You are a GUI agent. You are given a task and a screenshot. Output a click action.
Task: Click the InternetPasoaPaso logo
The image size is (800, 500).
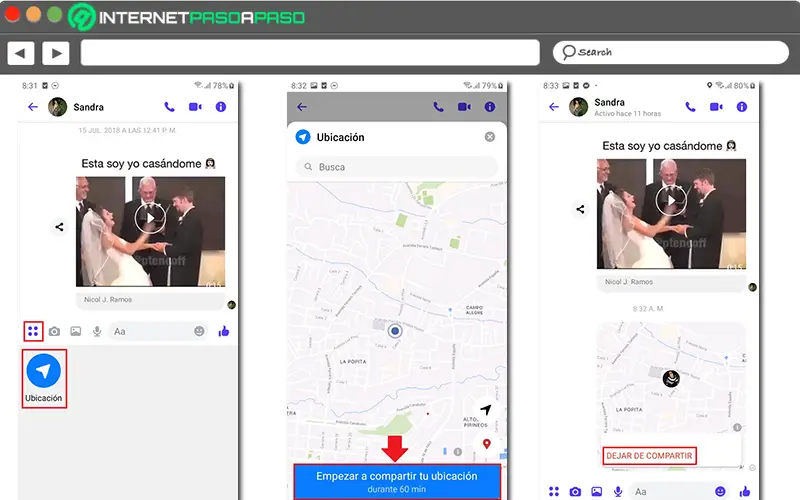[x=187, y=17]
